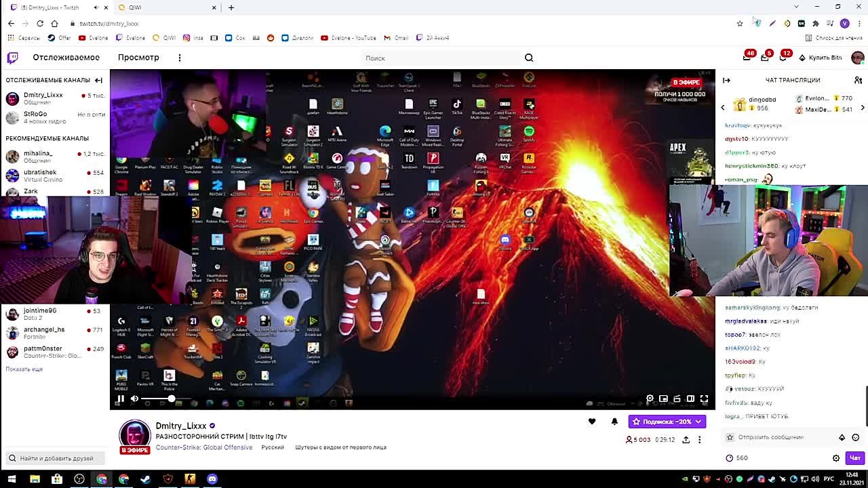Open Bits icon in chat input

842,437
